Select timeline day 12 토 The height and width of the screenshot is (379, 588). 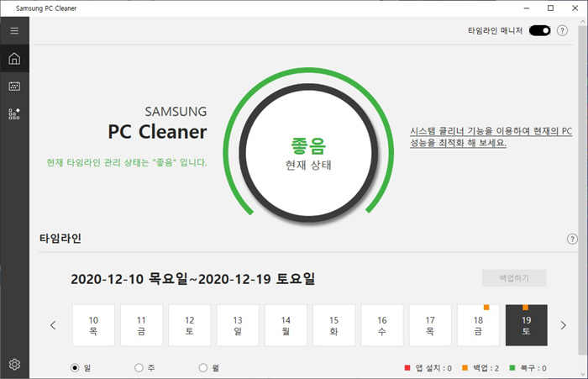(x=189, y=325)
